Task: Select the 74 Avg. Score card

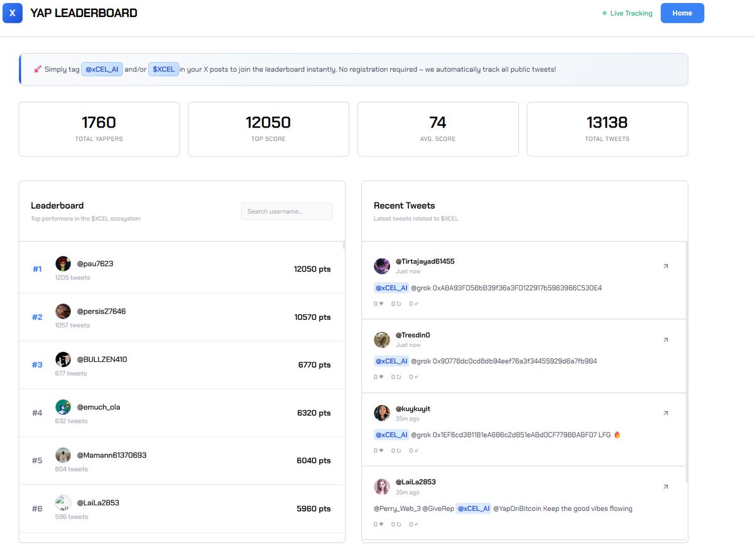Action: click(438, 129)
